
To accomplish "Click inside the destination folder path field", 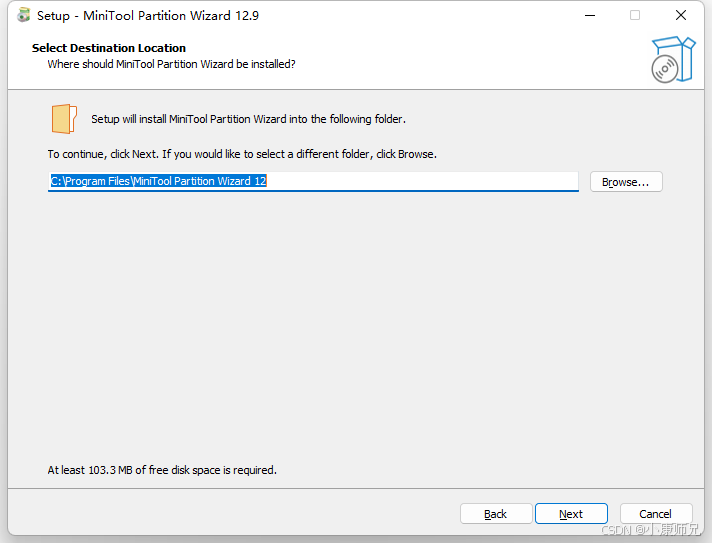I will (313, 182).
